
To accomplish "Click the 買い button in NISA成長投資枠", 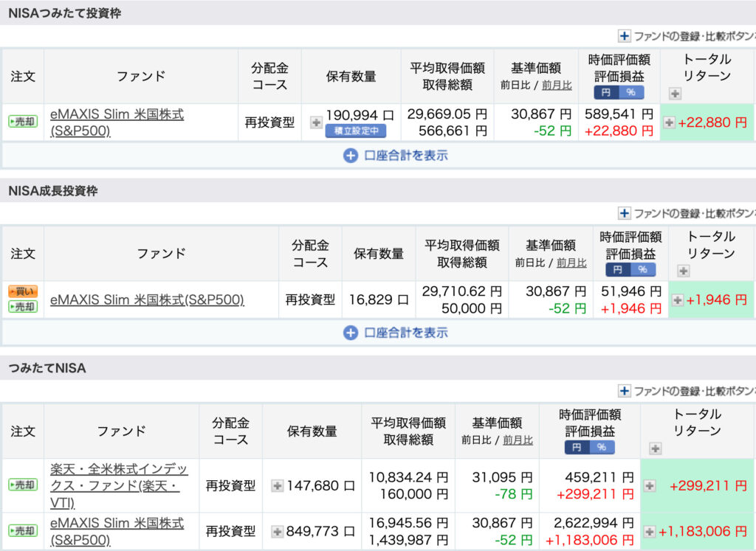I will point(22,291).
